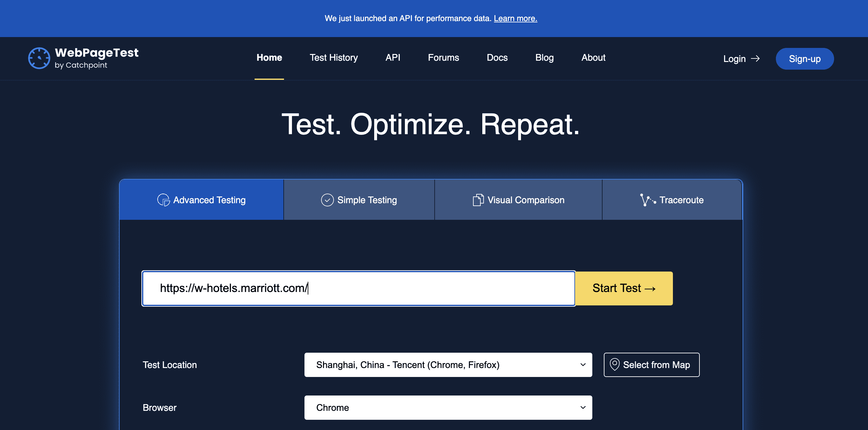Open the API nav item

pos(392,58)
